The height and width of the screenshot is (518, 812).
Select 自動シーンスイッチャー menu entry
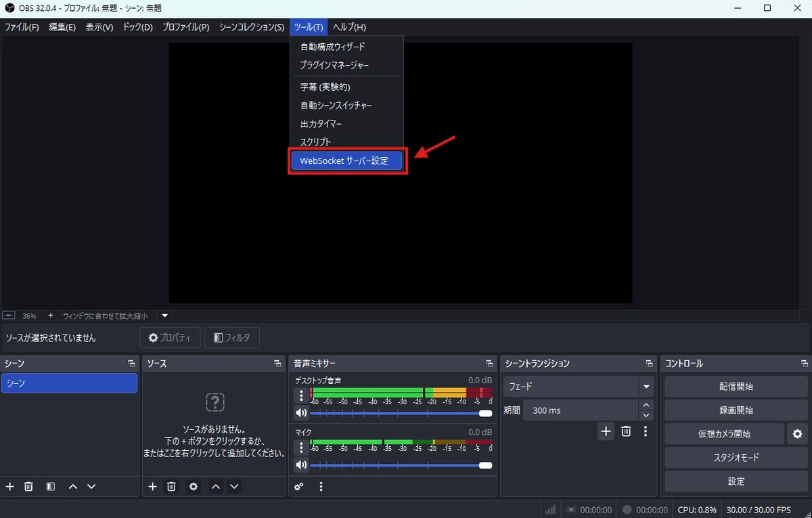point(346,106)
